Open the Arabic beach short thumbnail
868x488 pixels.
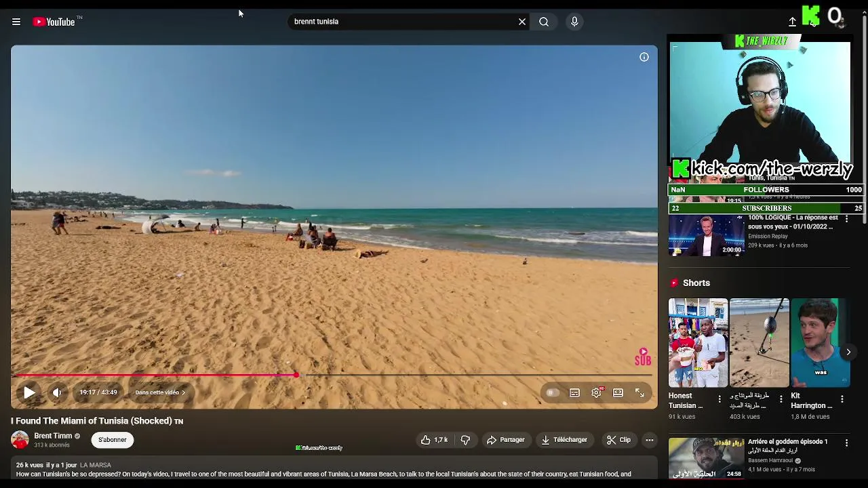tap(759, 343)
